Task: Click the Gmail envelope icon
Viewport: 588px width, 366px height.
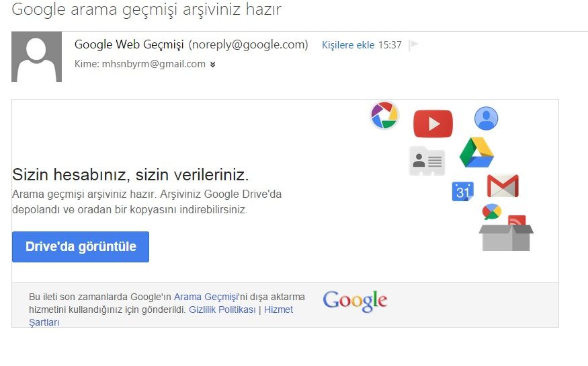Action: pyautogui.click(x=503, y=186)
